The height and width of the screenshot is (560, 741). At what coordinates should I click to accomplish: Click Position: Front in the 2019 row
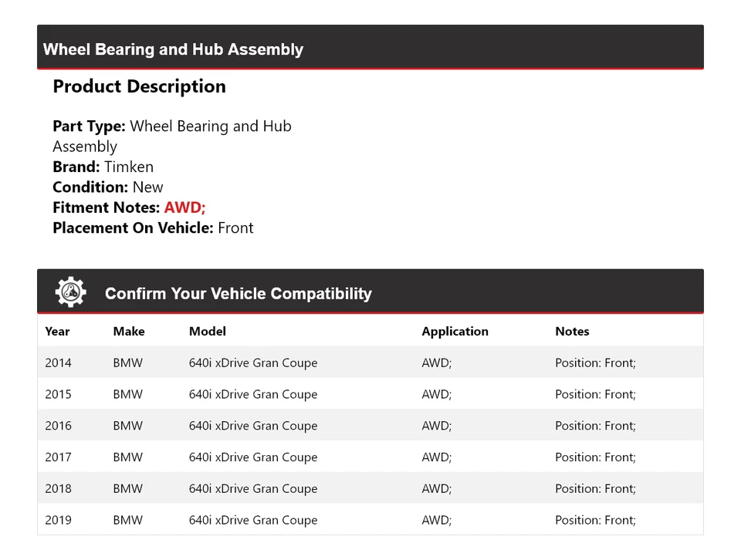click(595, 521)
